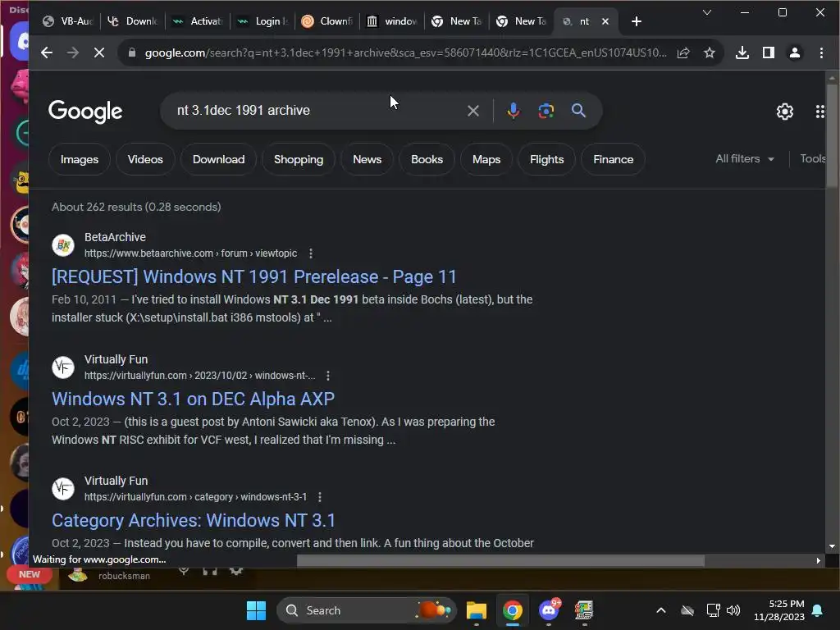Open Discord from taskbar

[x=549, y=610]
